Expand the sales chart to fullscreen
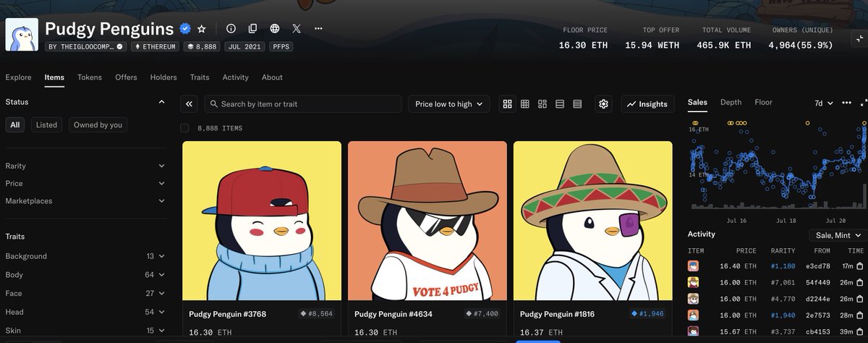The height and width of the screenshot is (343, 868). click(x=864, y=103)
